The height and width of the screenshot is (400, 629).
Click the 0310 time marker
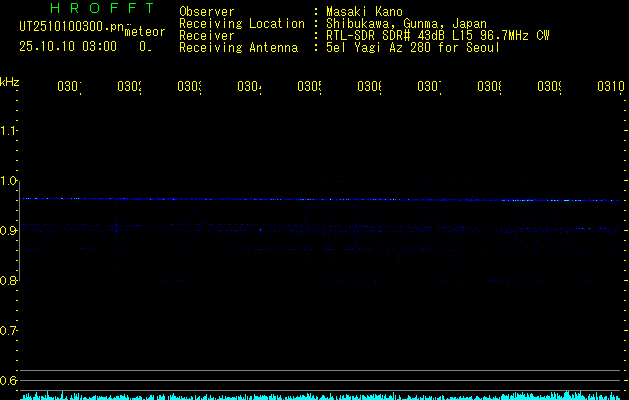pyautogui.click(x=610, y=87)
